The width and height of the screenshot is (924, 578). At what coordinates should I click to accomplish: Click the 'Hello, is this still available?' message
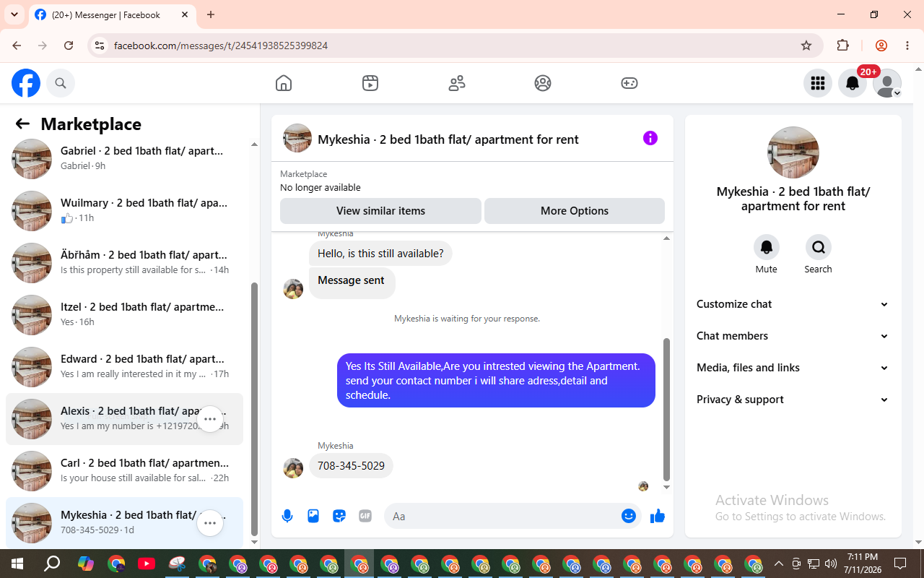[380, 254]
